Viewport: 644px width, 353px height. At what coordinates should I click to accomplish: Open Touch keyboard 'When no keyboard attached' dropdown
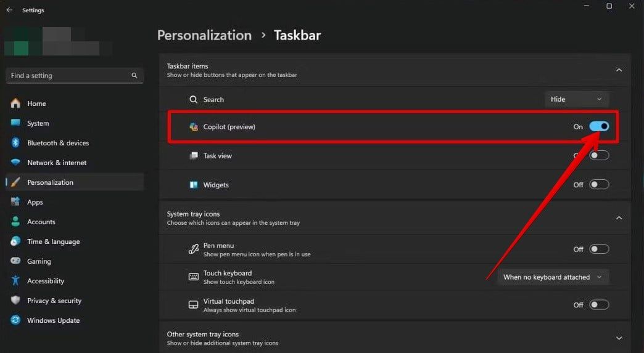tap(553, 277)
